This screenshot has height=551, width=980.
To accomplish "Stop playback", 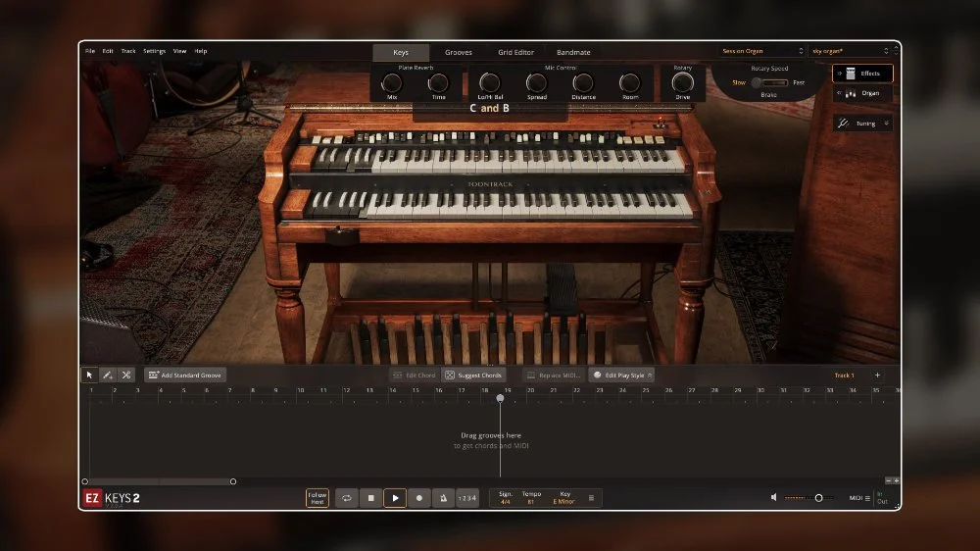I will tap(370, 498).
